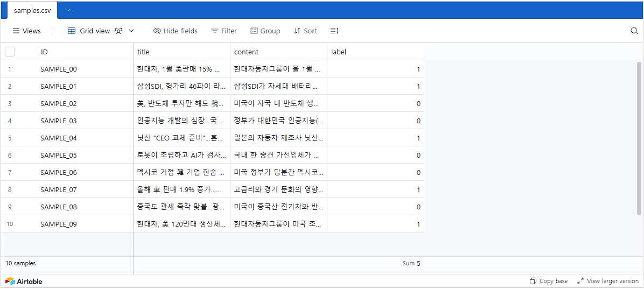Open the tables list chevron beside samples.csv
Image resolution: width=644 pixels, height=289 pixels.
(68, 10)
